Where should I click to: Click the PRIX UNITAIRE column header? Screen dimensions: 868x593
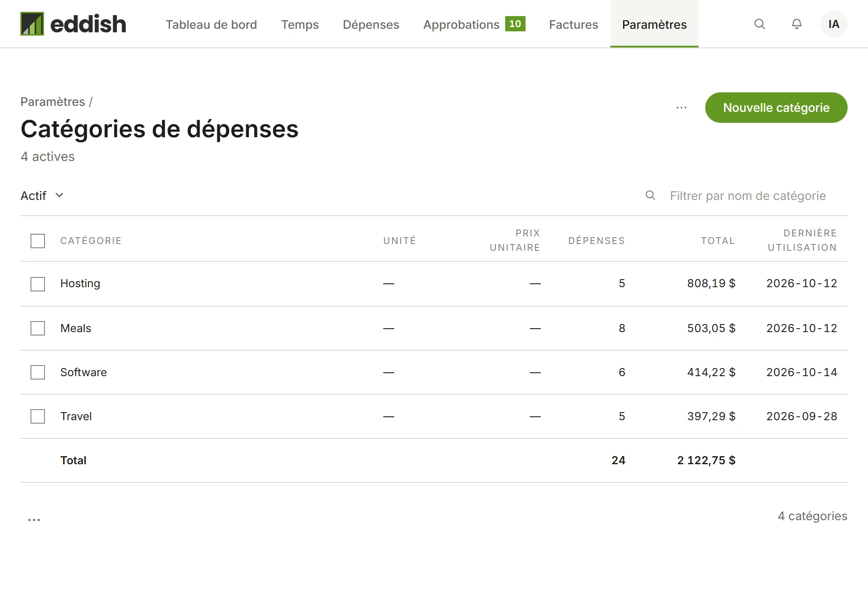[515, 240]
